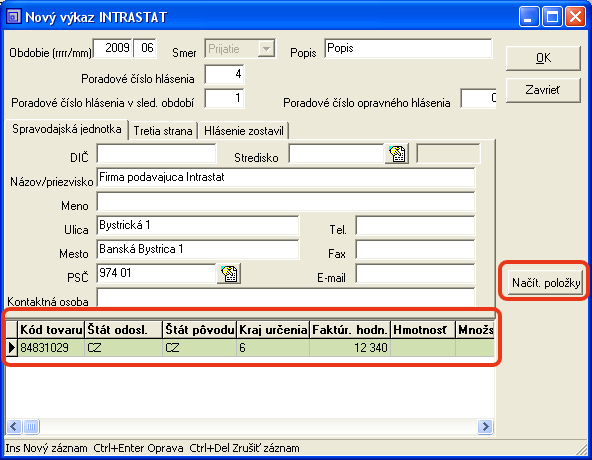The image size is (592, 460).
Task: Click the horizontal scrollbar thumb
Action: click(31, 427)
